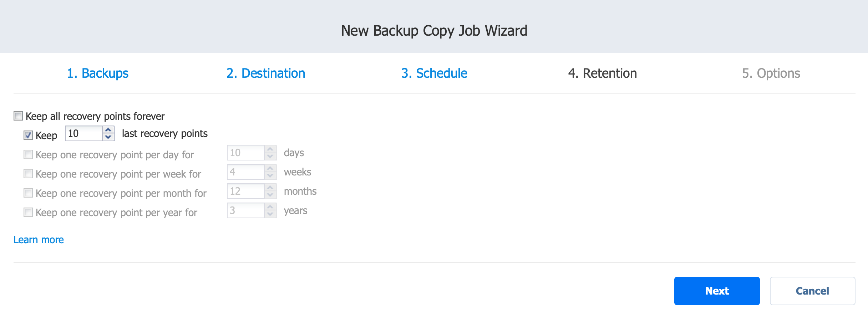Viewport: 868px width, 332px height.
Task: Go to the Backups step
Action: click(98, 73)
